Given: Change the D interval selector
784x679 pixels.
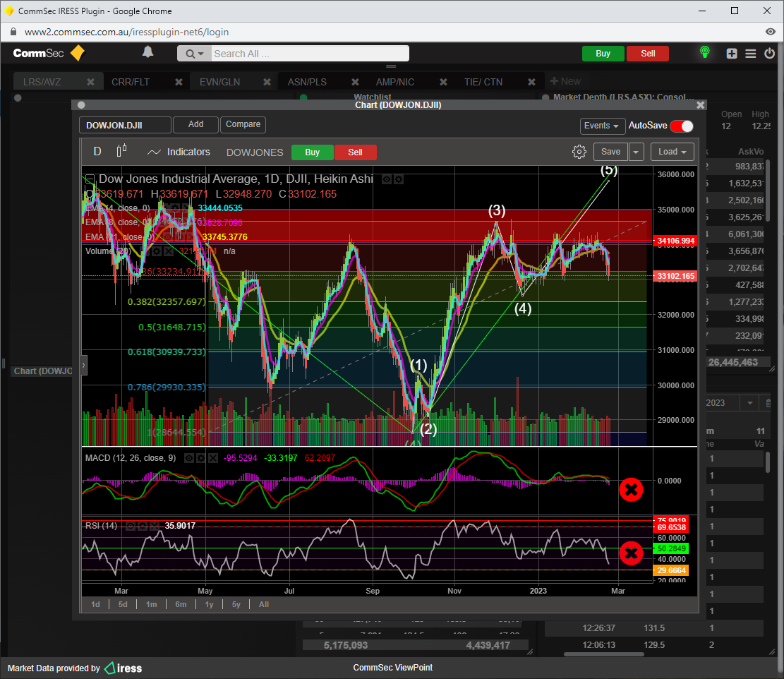Looking at the screenshot, I should pos(97,152).
